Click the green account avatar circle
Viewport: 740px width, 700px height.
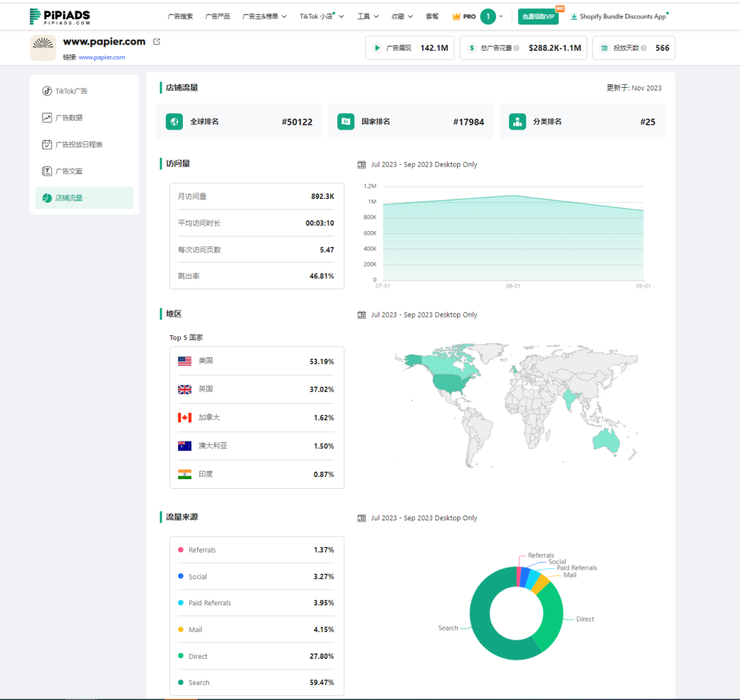(488, 16)
